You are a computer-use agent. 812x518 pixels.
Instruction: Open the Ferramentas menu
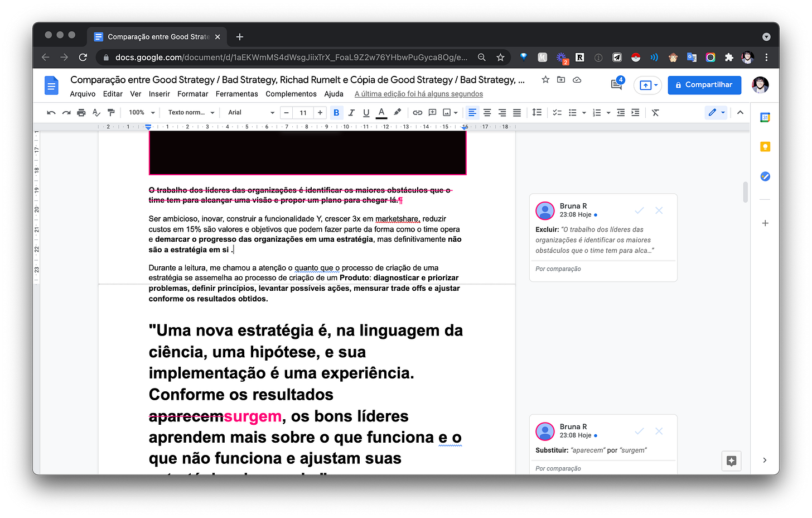[237, 94]
